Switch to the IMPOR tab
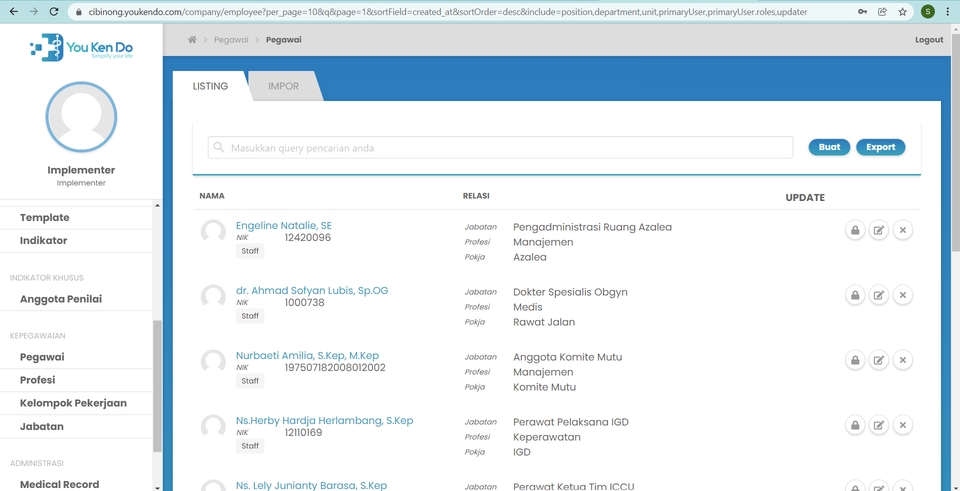Screen dimensions: 960x491 [x=283, y=86]
